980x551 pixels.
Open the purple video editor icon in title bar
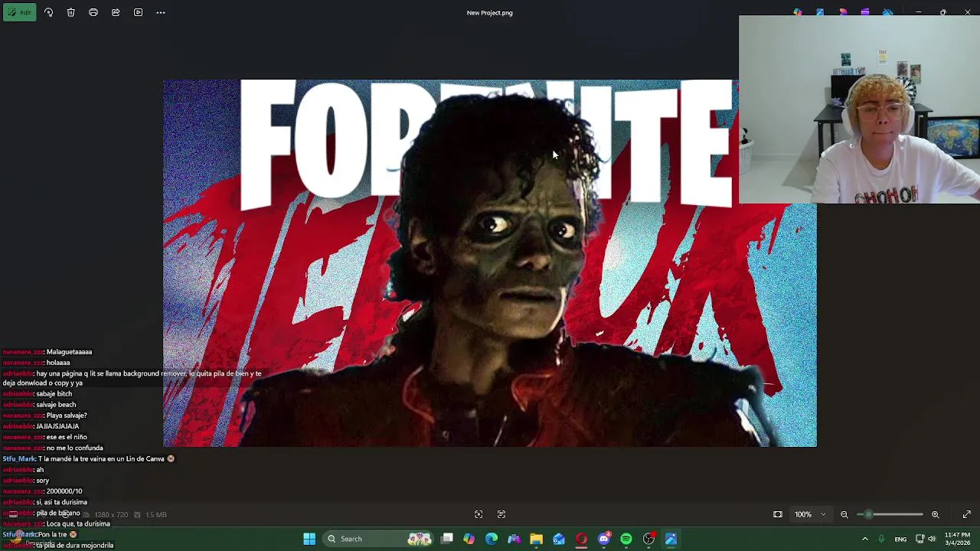[x=865, y=12]
